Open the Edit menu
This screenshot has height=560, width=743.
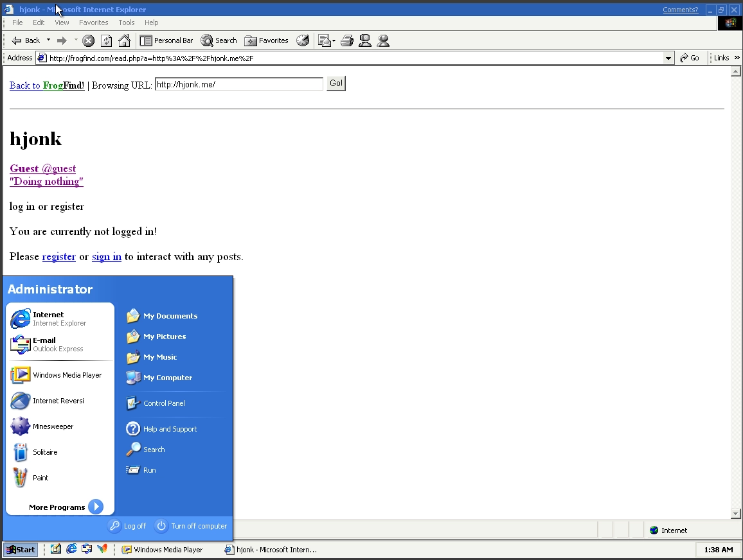[x=39, y=22]
